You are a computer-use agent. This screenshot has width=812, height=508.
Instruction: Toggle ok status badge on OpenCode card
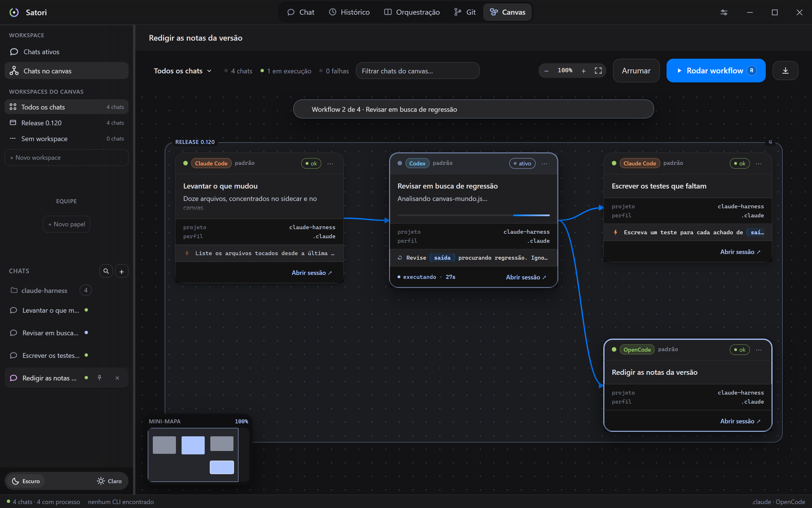(x=740, y=350)
